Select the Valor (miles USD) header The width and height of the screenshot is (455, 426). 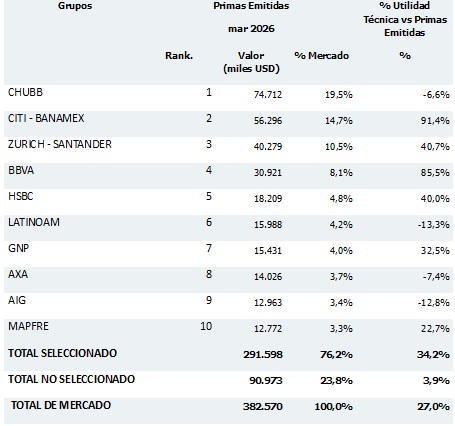pos(251,62)
